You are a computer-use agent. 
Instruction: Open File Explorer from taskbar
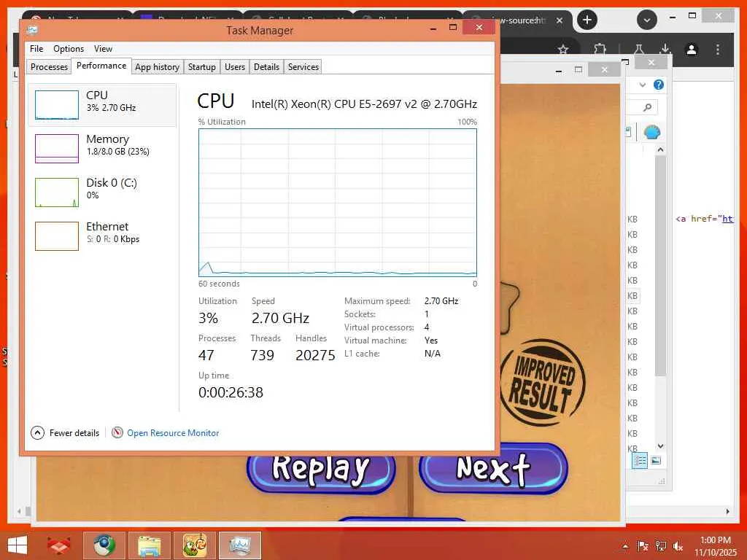click(149, 545)
